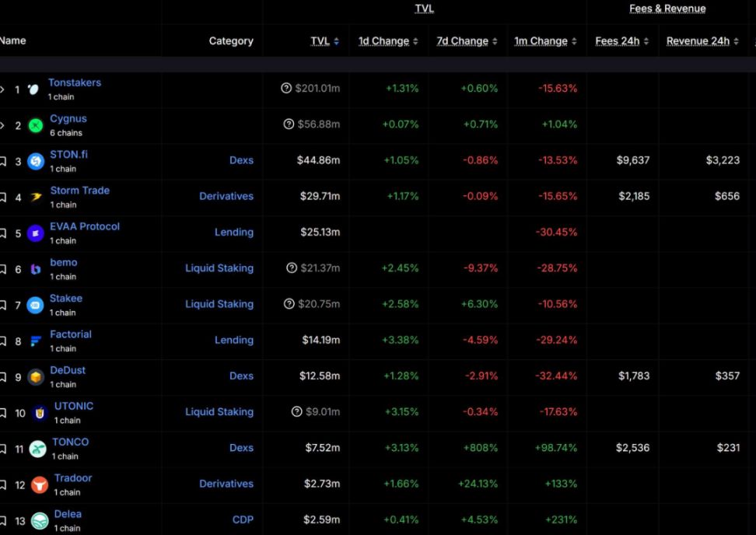Click the STON.fi protocol logo

(36, 161)
